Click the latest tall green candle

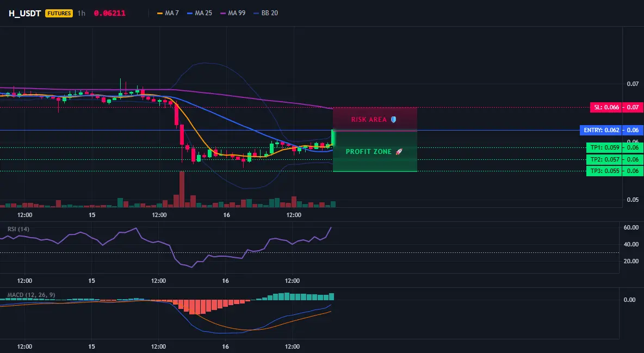333,138
